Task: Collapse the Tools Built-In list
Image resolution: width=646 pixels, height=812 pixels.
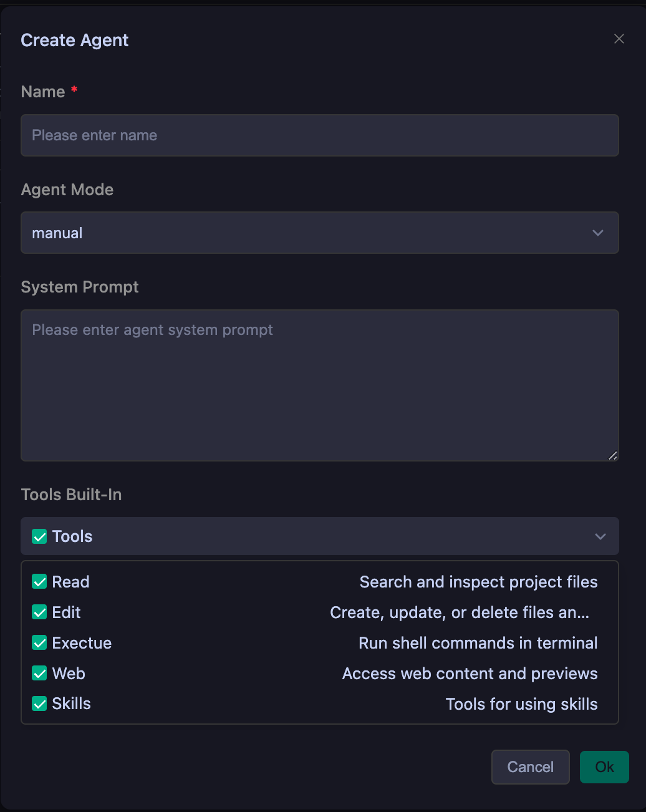Action: (600, 536)
